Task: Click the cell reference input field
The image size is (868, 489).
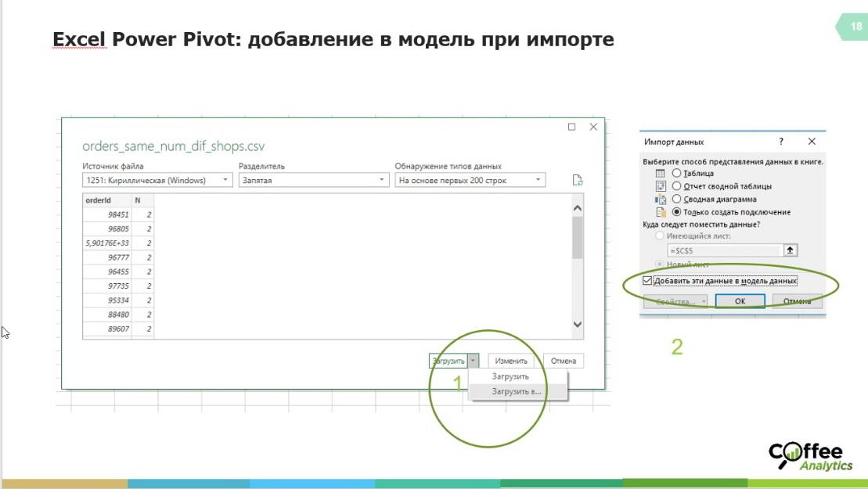Action: pyautogui.click(x=724, y=250)
